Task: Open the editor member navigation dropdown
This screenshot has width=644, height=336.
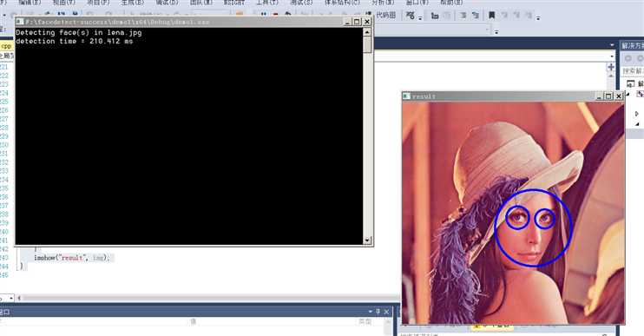Action: pyautogui.click(x=612, y=56)
